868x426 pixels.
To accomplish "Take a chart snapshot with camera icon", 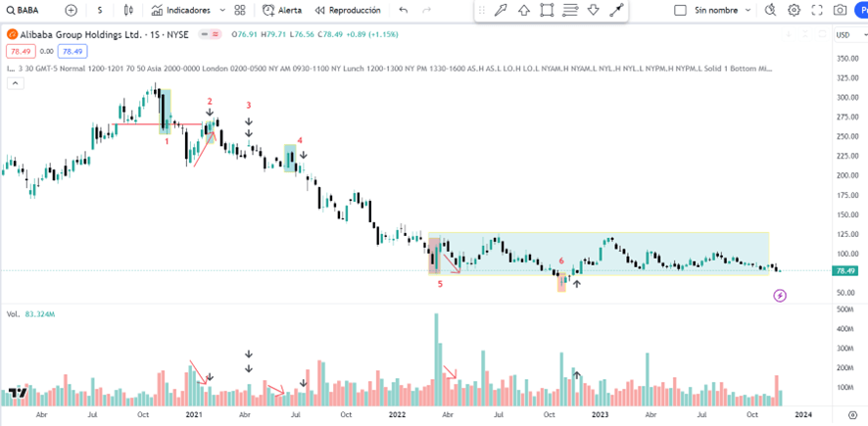I will (840, 10).
